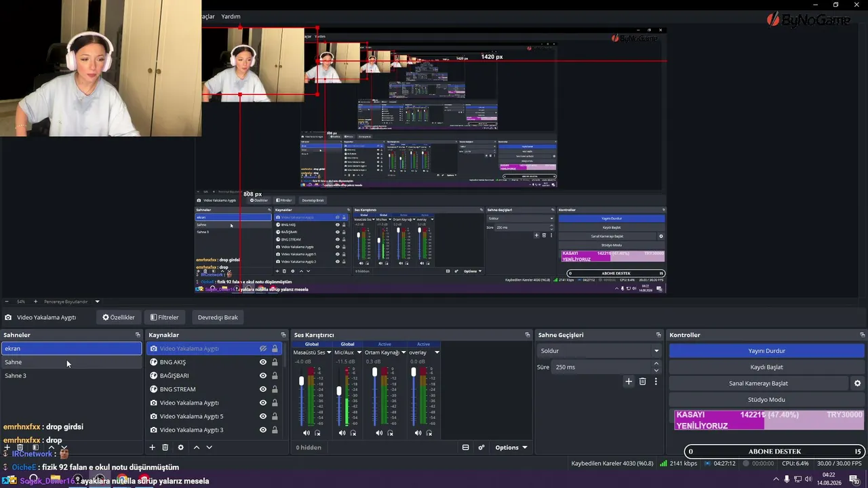Click Kaydı Başlat to start recording
The image size is (868, 488).
766,367
